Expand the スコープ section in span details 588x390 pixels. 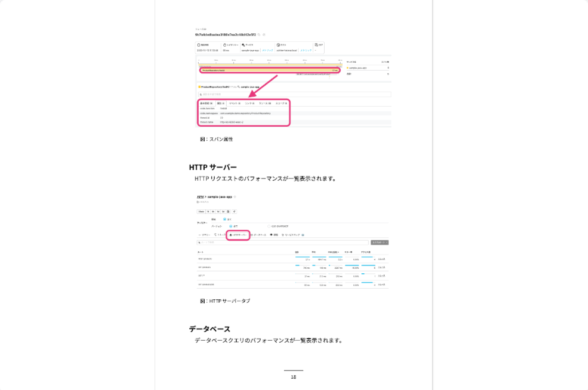[279, 103]
